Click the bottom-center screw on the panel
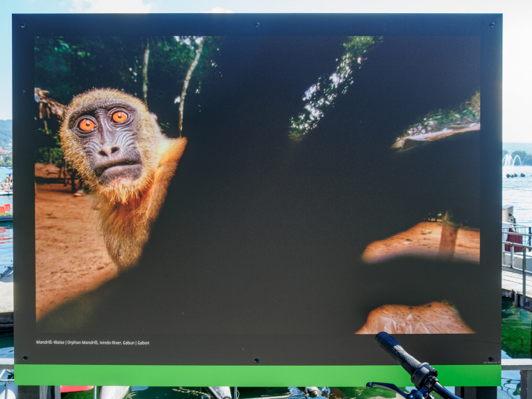The width and height of the screenshot is (532, 399). (x=257, y=360)
